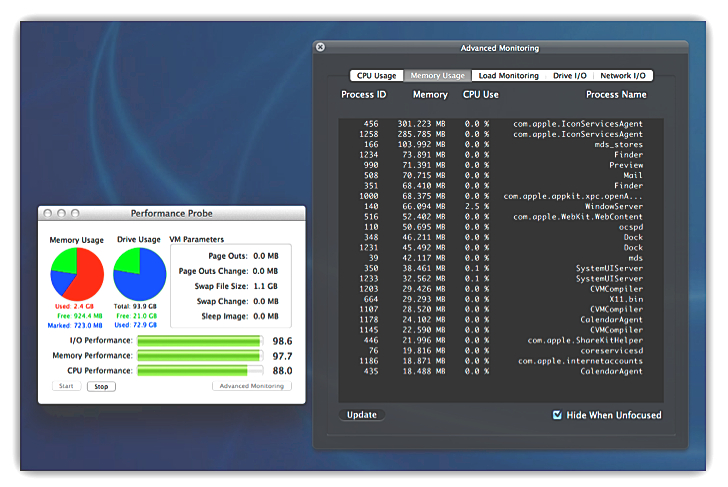Image resolution: width=728 pixels, height=487 pixels.
Task: Click the CPU Performance value 88.0
Action: pos(282,371)
